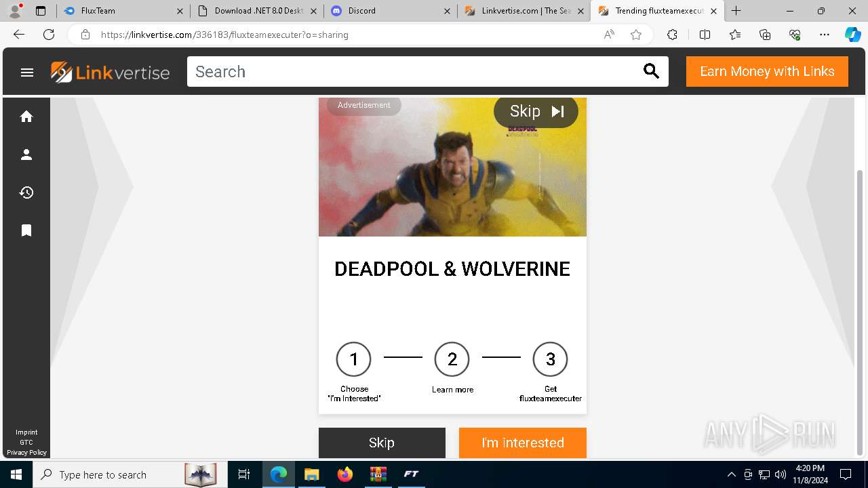
Task: Close the FluxTeam tab
Action: (180, 11)
